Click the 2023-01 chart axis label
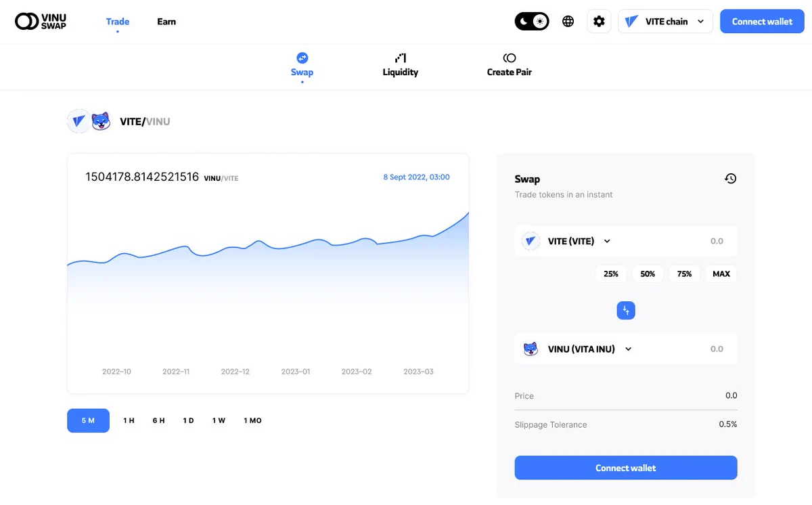The width and height of the screenshot is (812, 505). [x=296, y=372]
